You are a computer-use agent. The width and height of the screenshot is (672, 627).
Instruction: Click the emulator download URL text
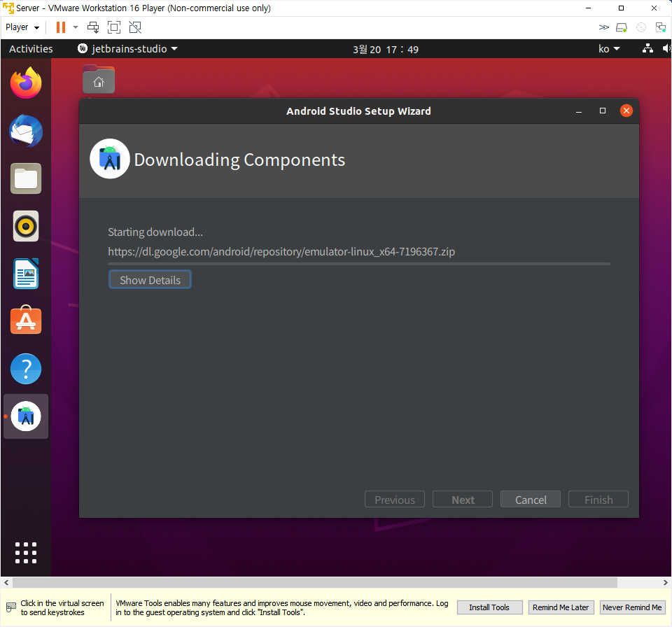tap(281, 252)
